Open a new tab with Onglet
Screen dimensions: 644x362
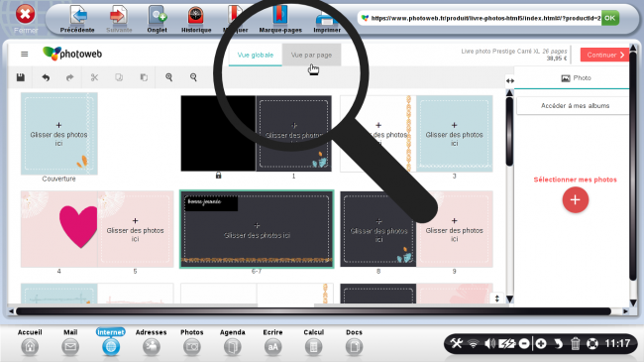[x=157, y=19]
